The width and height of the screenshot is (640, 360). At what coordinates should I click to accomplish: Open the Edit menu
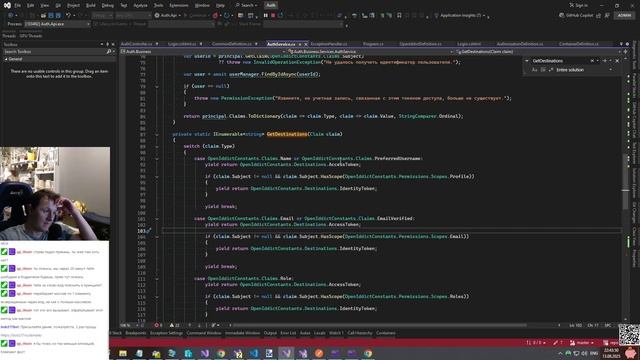[x=31, y=5]
